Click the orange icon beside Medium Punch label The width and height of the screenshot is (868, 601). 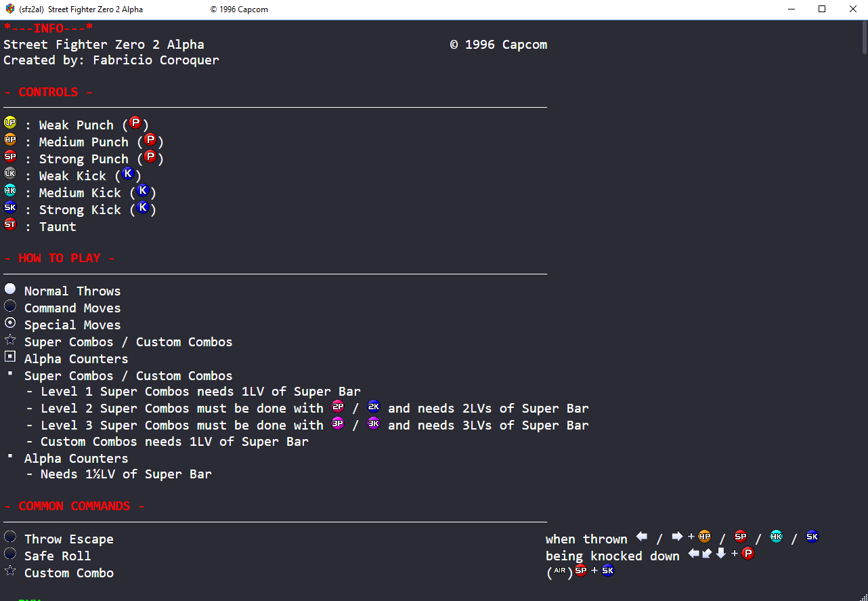click(10, 140)
